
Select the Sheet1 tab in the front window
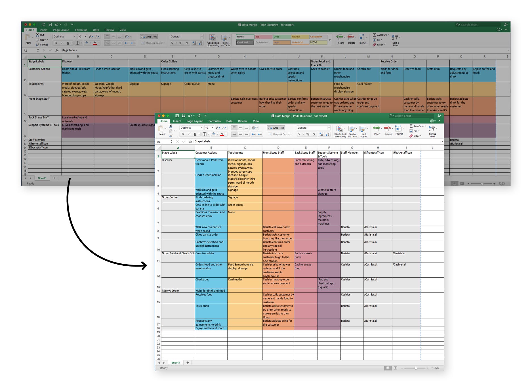point(175,362)
